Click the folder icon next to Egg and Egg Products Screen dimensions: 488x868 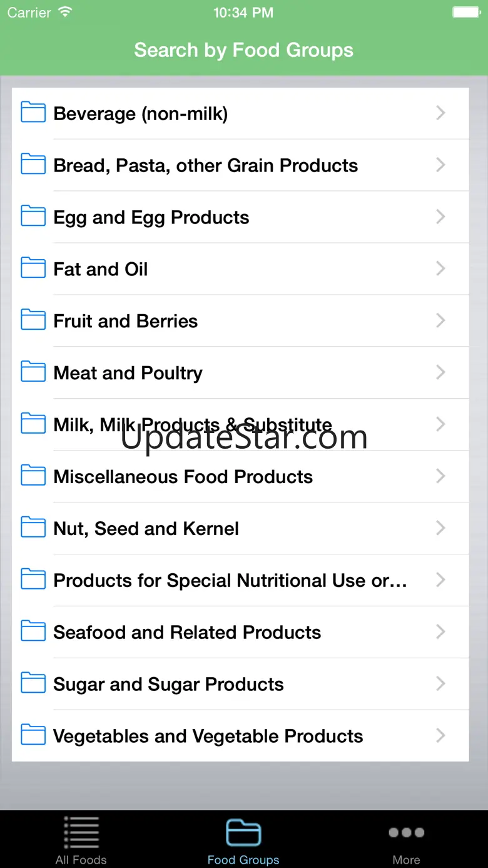(x=33, y=217)
